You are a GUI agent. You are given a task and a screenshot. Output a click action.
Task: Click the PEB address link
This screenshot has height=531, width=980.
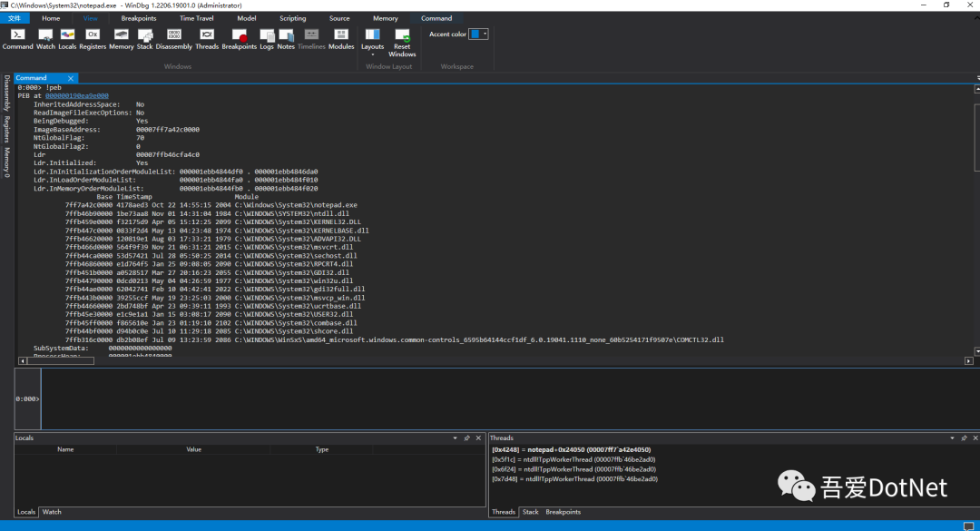click(x=77, y=95)
